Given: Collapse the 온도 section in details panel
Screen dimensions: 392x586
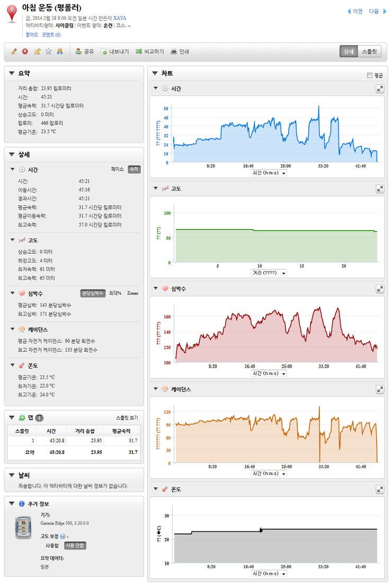Looking at the screenshot, I should [x=13, y=365].
